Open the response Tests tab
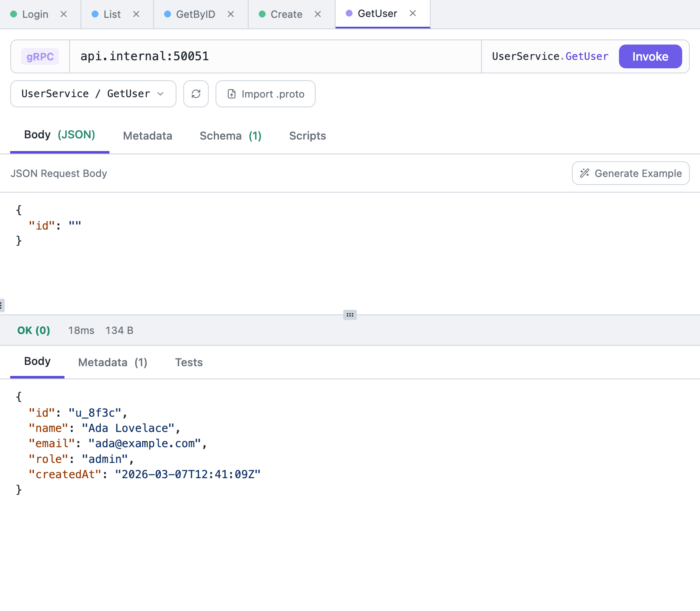Image resolution: width=700 pixels, height=611 pixels. [x=189, y=362]
